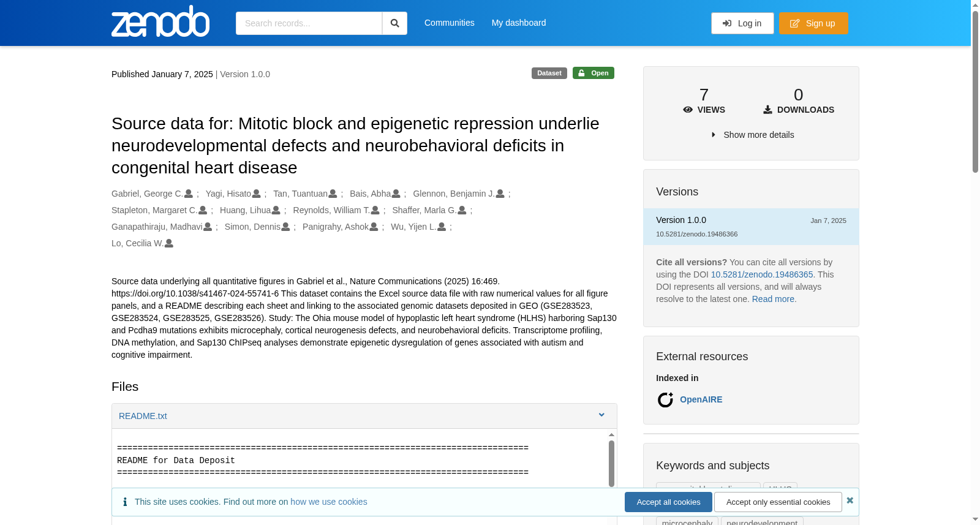
Task: Click the Files section heading
Action: click(125, 387)
